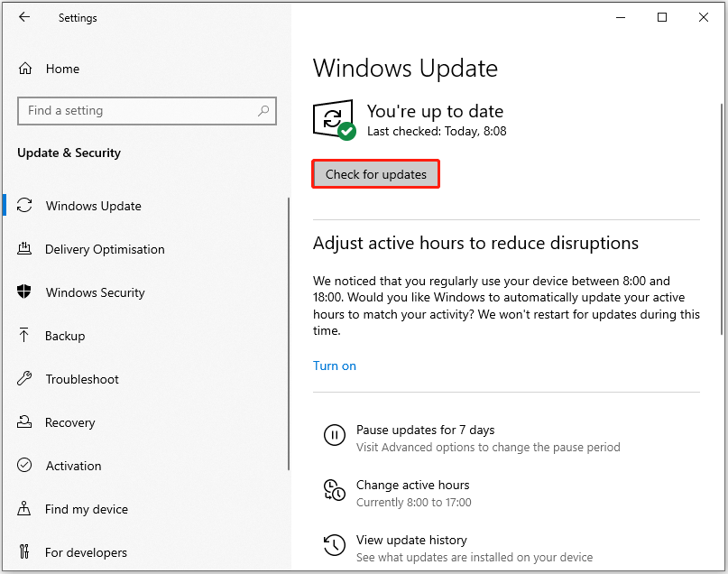The height and width of the screenshot is (574, 728).
Task: Click the Change active hours clock icon
Action: 334,491
